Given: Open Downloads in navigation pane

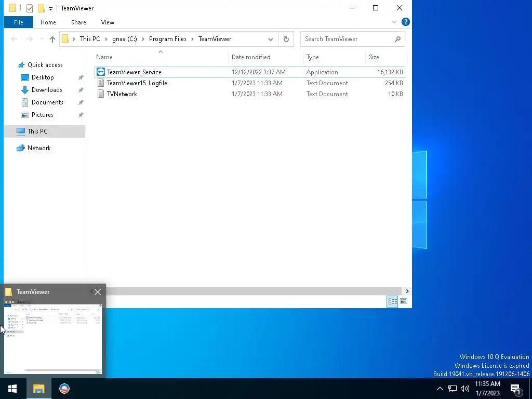Looking at the screenshot, I should pos(47,90).
